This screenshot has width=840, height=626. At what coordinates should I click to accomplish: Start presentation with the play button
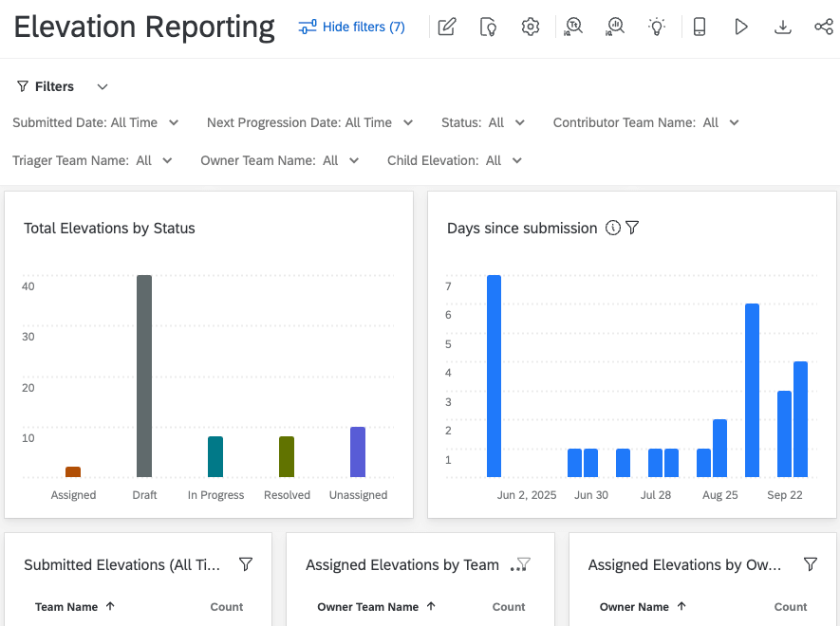click(x=741, y=27)
